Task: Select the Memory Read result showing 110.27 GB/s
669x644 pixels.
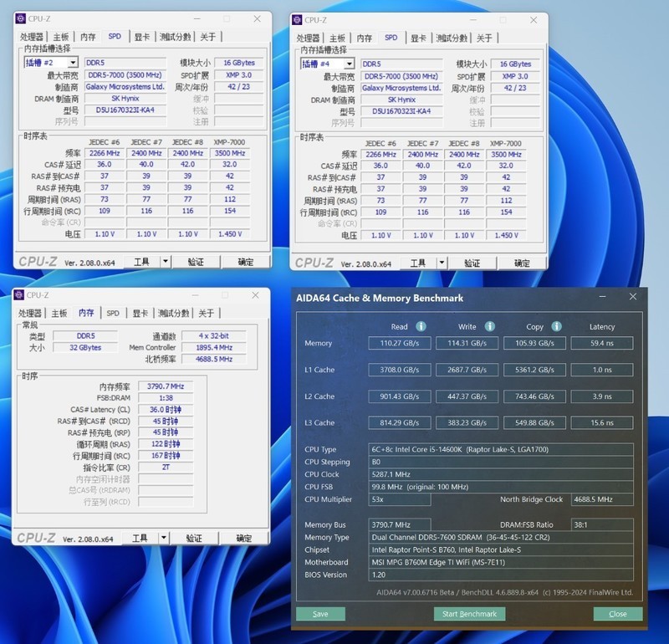Action: (399, 342)
